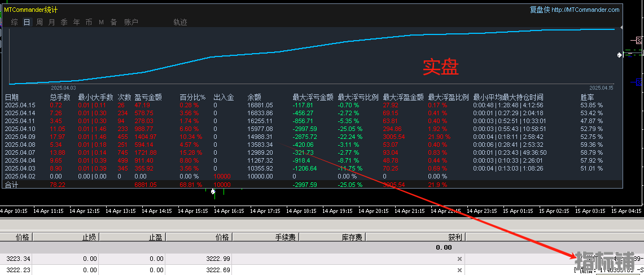The width and height of the screenshot is (644, 275).
Task: Show the 轨迹 (trajectory) view
Action: click(180, 22)
